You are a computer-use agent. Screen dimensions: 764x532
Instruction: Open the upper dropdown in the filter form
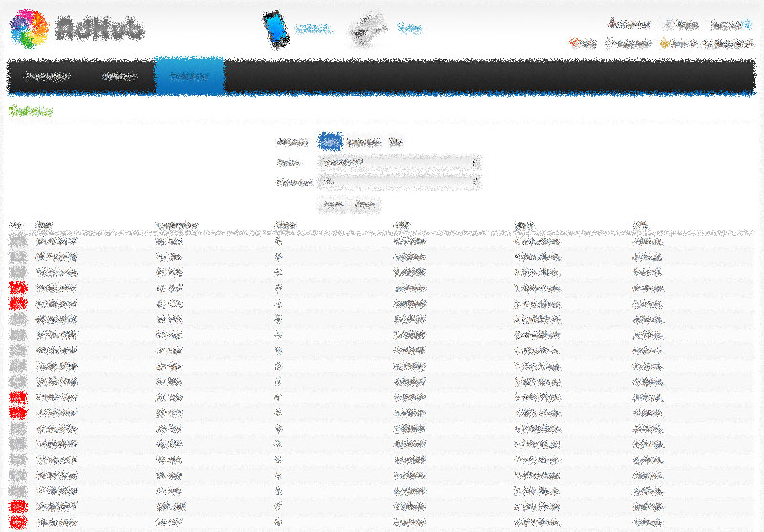[x=399, y=162]
